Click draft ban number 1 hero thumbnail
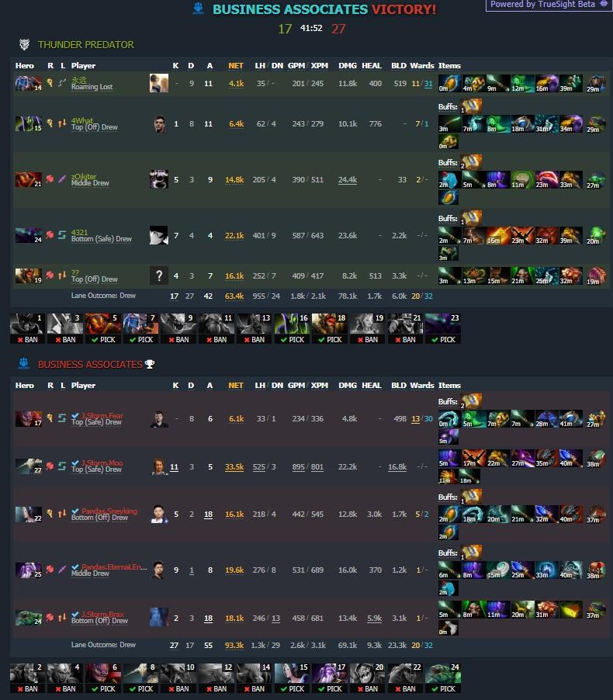The width and height of the screenshot is (613, 700). click(x=27, y=324)
